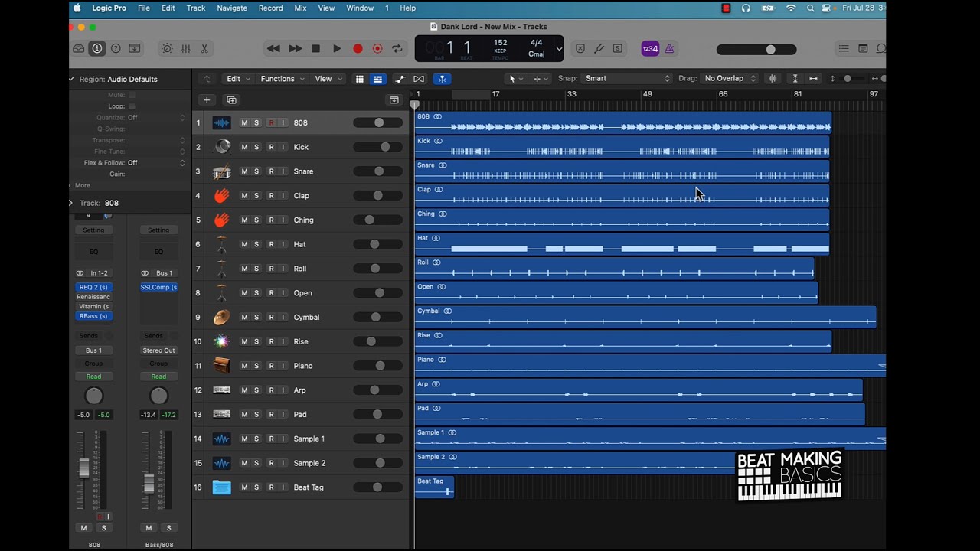Open the Library panel icon
Screen dimensions: 980x551
(x=79, y=48)
